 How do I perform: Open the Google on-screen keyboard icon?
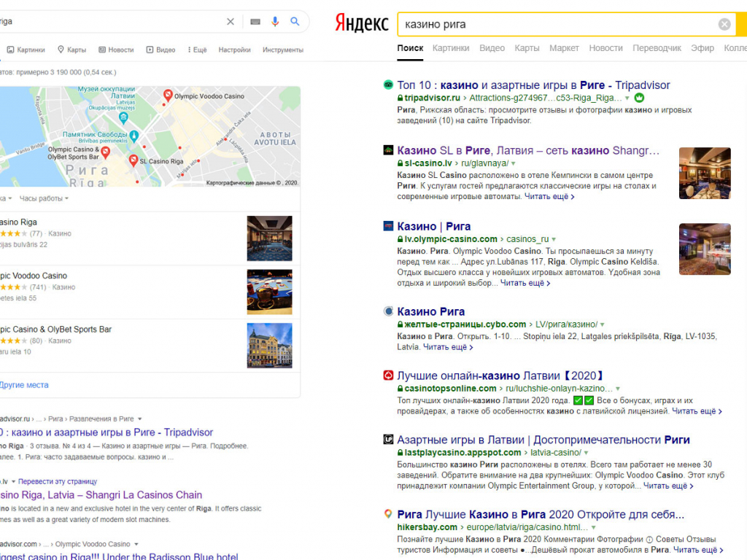[x=255, y=22]
